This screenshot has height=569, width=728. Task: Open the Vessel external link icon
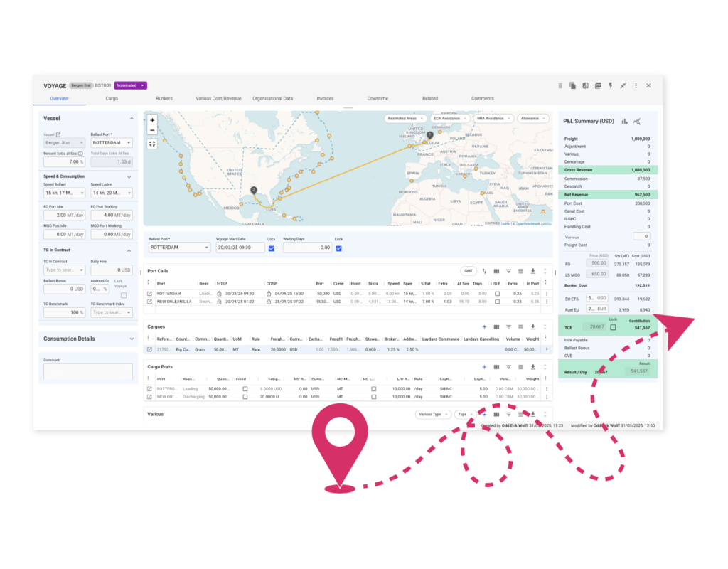tap(58, 134)
